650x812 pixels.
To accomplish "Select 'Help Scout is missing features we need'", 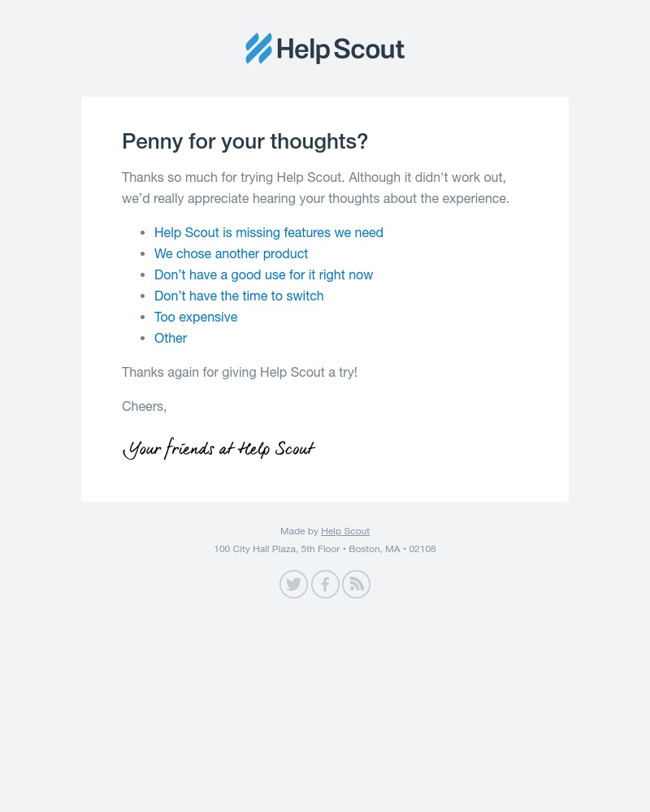I will (x=269, y=232).
